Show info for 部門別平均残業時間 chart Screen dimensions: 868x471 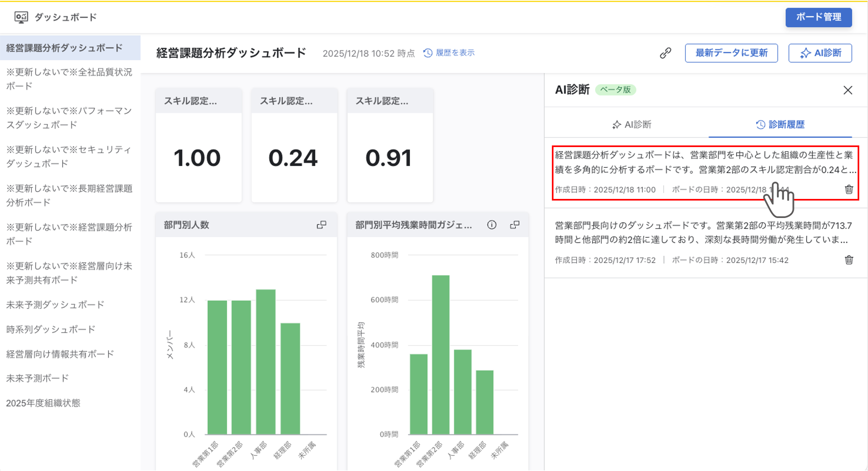492,225
